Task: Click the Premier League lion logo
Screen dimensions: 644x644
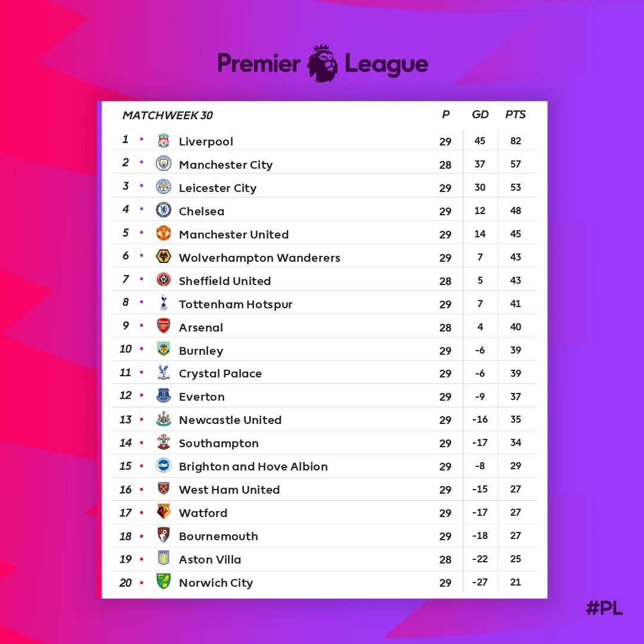Action: point(323,63)
